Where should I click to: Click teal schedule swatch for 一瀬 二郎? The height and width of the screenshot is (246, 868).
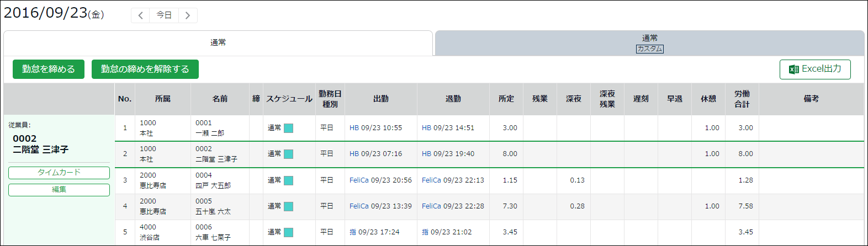(x=288, y=128)
